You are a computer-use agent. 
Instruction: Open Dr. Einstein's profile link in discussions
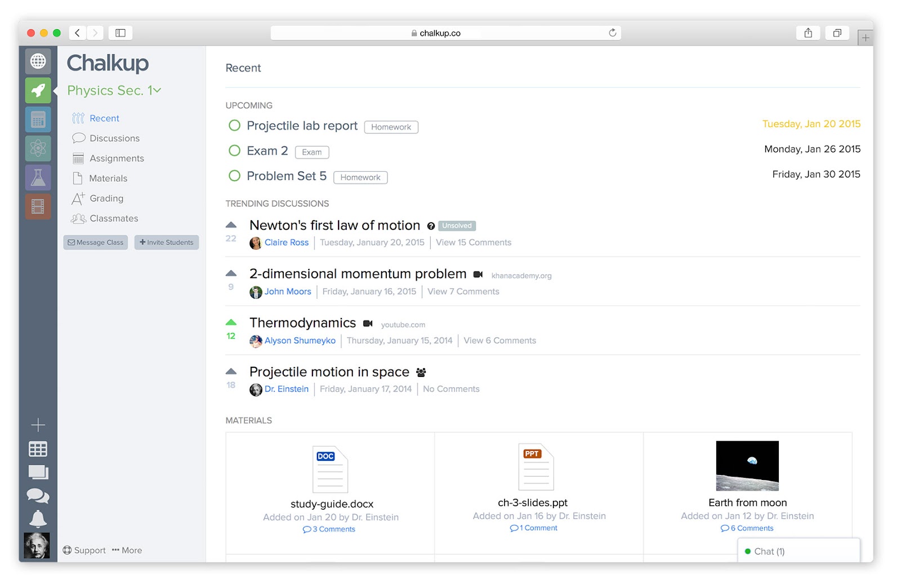(x=287, y=389)
